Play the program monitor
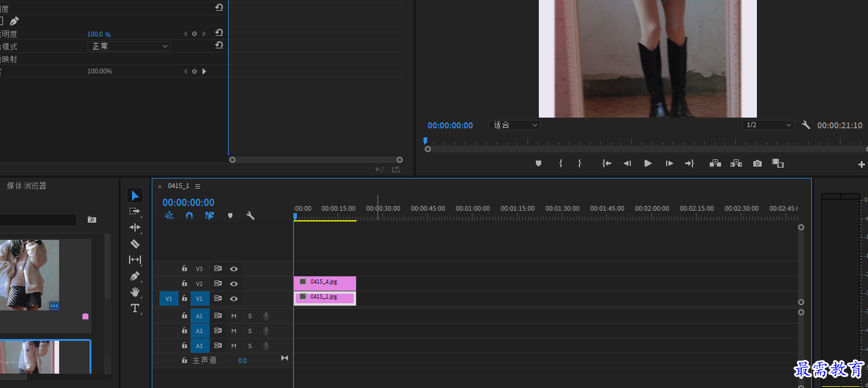The image size is (868, 388). coord(648,164)
